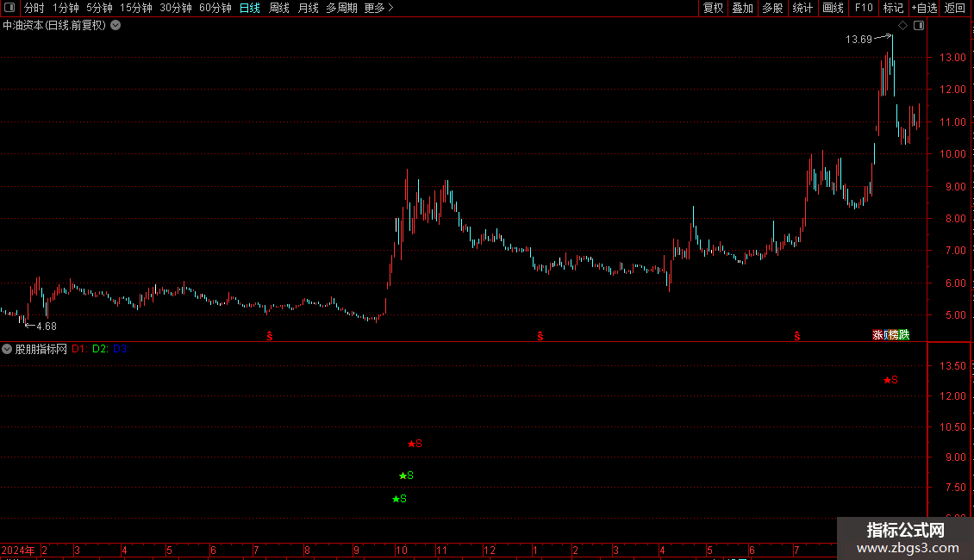Open F10 company information
974x560 pixels.
pos(864,8)
